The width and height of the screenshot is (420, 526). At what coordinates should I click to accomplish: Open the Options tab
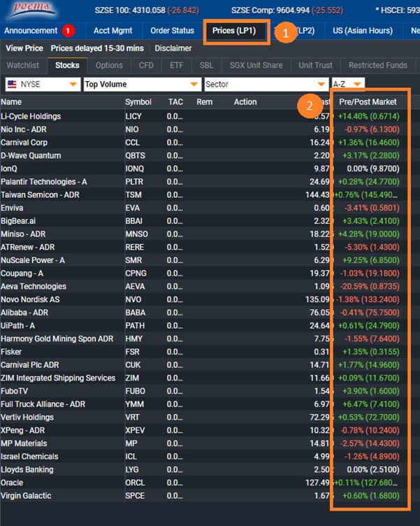click(109, 66)
